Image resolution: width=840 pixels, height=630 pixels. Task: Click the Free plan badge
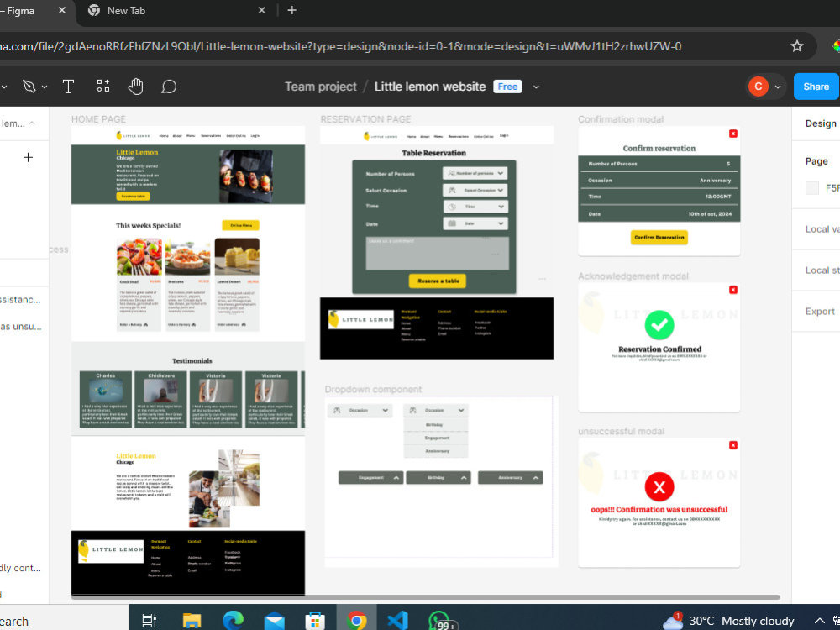[507, 87]
